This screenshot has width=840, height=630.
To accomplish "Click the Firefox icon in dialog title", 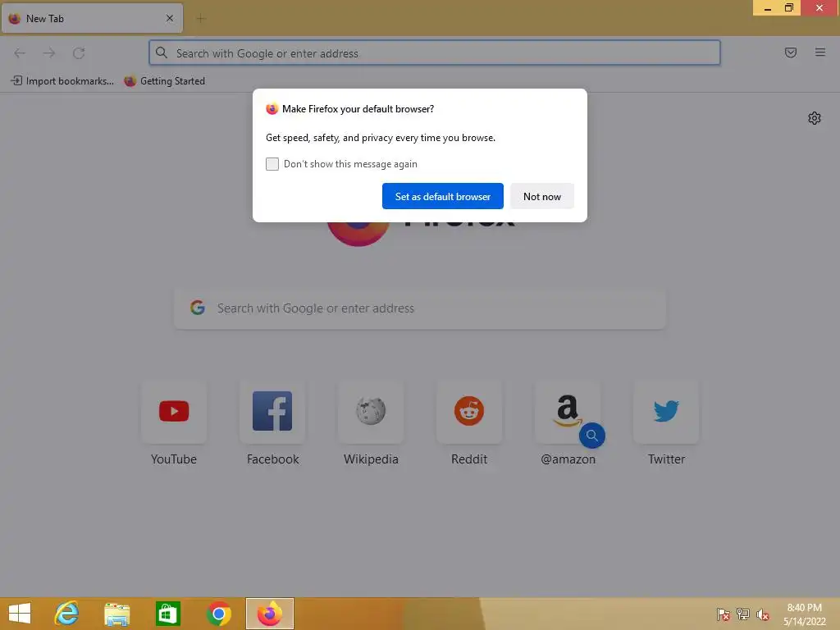I will pos(272,109).
